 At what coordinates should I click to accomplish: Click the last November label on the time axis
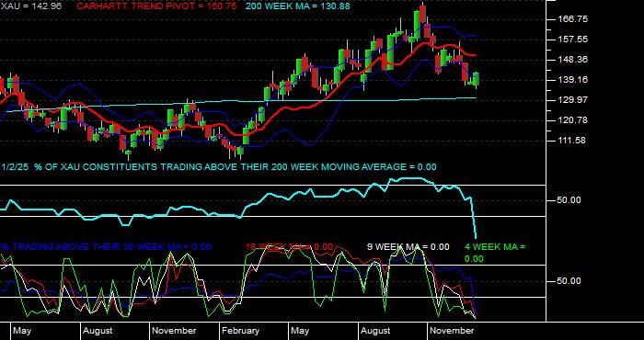click(453, 331)
